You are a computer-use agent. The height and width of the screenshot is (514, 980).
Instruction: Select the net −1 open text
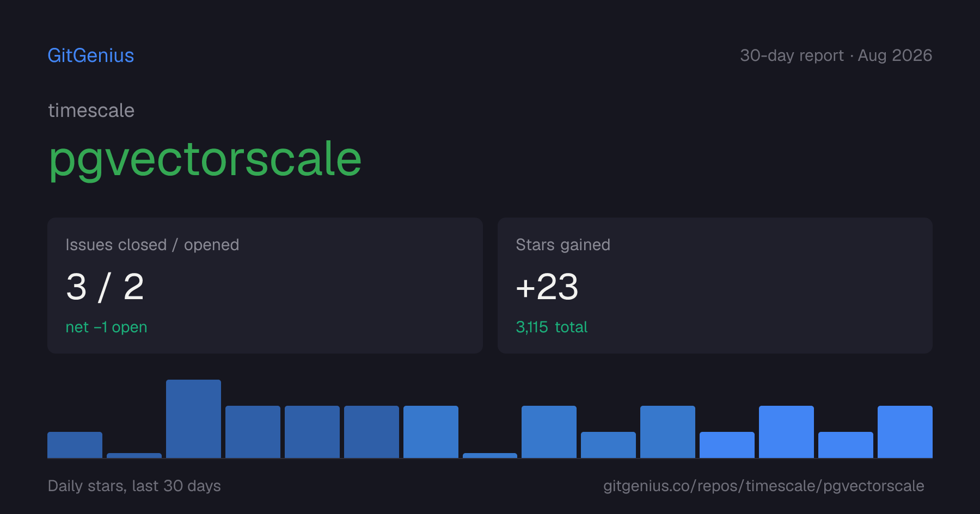click(106, 327)
